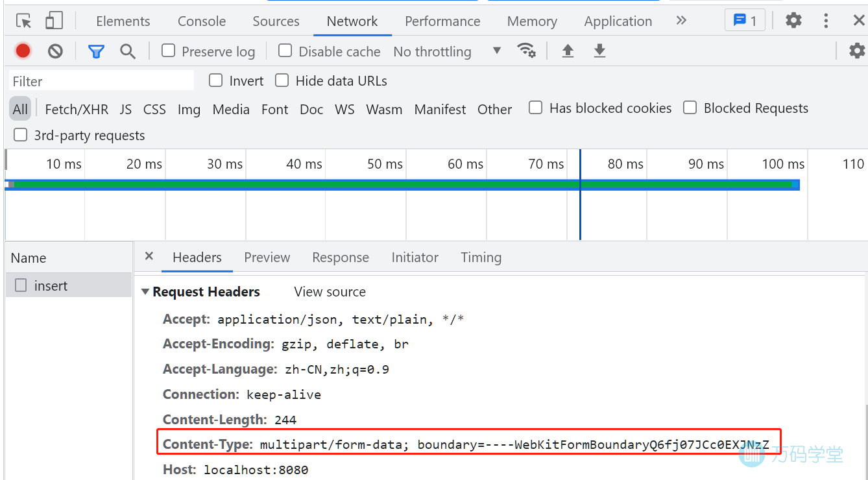Viewport: 868px width, 480px height.
Task: Switch to the Response tab
Action: pyautogui.click(x=341, y=258)
